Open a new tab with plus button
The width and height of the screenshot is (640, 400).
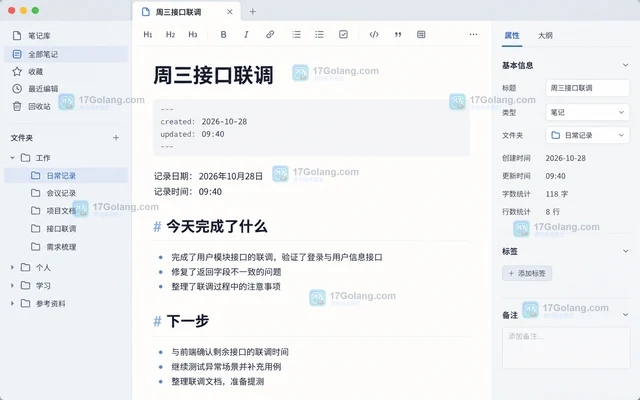pos(253,12)
